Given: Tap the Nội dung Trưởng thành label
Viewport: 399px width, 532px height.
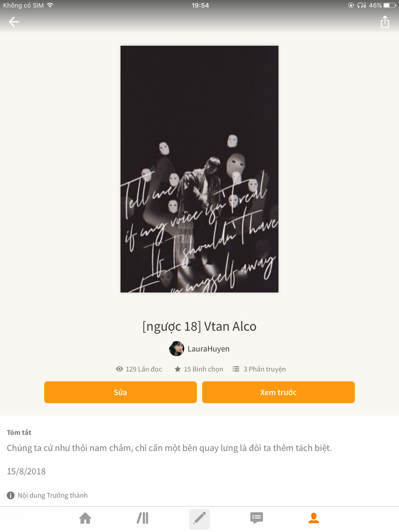Looking at the screenshot, I should 53,495.
